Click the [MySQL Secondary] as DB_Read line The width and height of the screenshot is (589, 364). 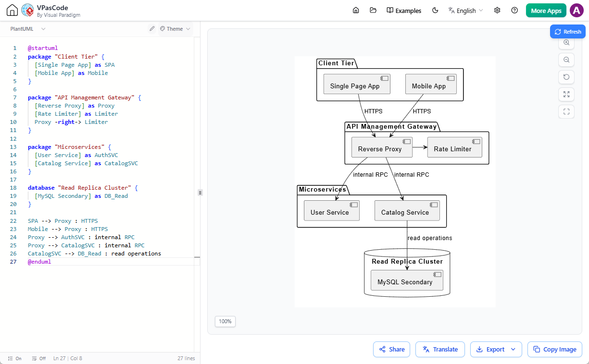[81, 196]
